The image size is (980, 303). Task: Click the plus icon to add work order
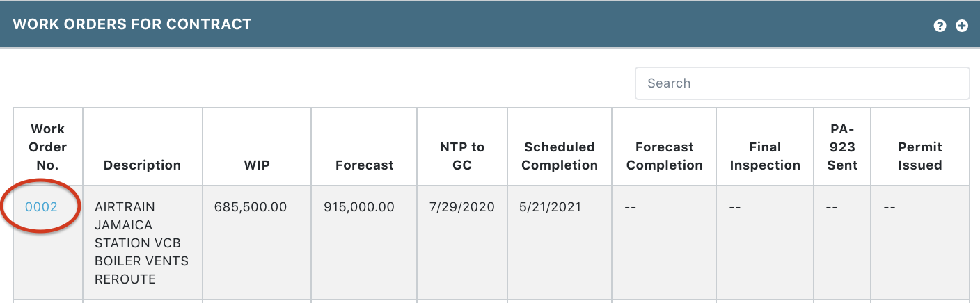(x=962, y=26)
